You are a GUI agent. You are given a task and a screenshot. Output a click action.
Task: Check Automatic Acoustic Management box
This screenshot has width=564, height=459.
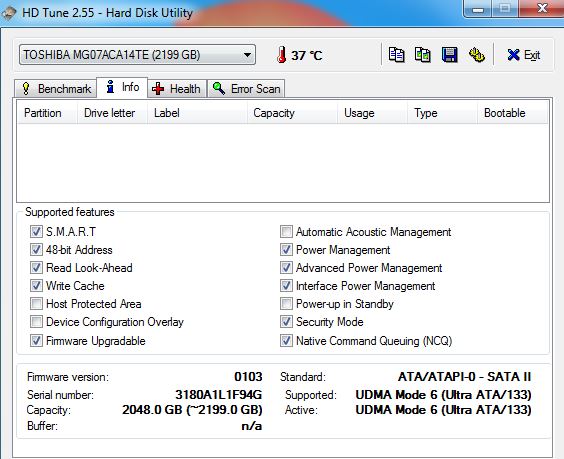point(286,232)
